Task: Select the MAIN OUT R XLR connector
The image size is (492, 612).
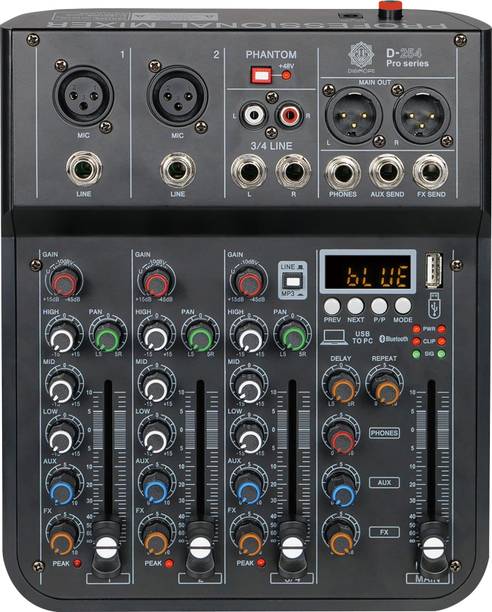Action: [x=421, y=116]
